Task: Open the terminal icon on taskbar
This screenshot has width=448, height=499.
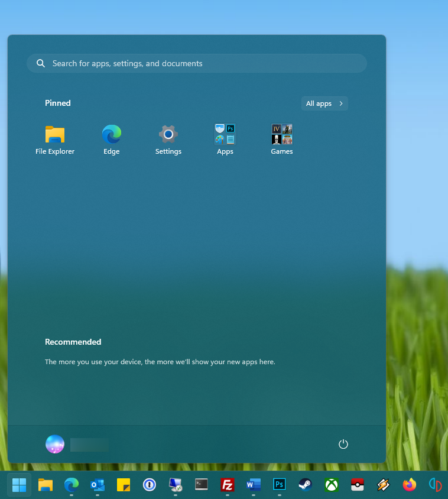Action: point(202,485)
